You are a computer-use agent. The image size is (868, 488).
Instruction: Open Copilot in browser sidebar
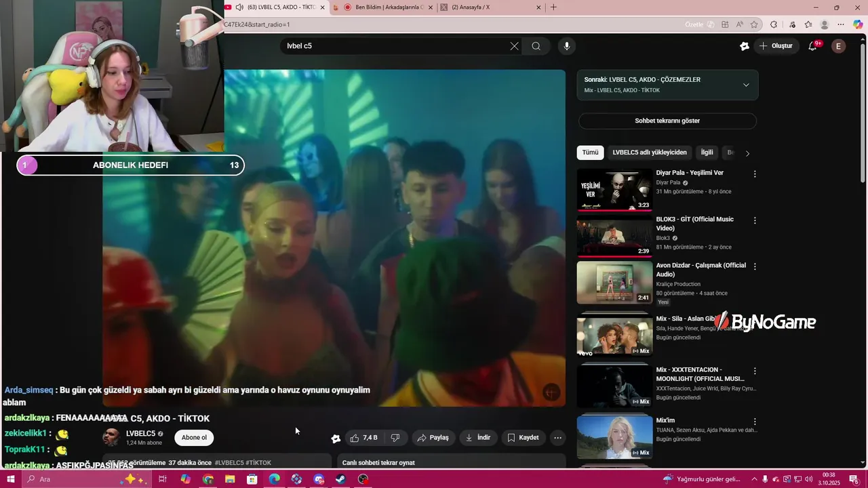858,24
